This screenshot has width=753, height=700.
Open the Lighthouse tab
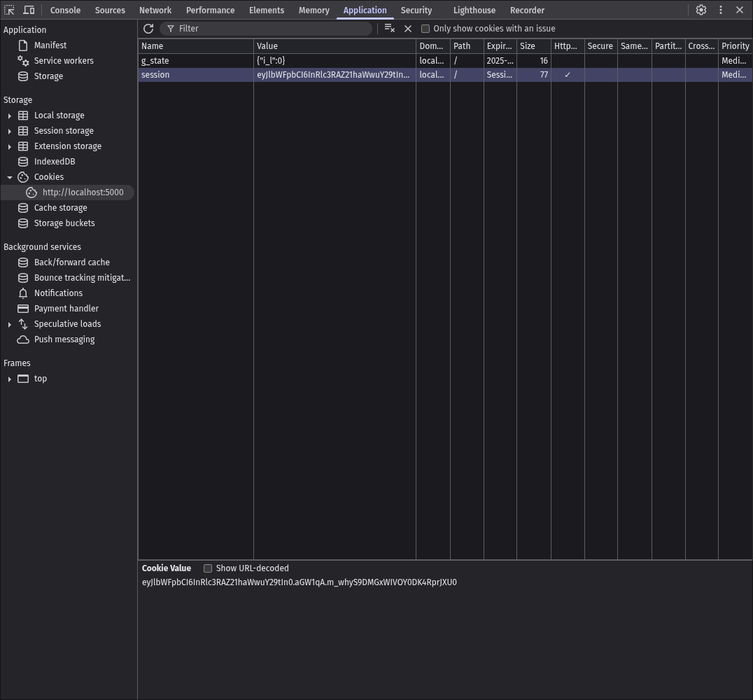pos(474,10)
